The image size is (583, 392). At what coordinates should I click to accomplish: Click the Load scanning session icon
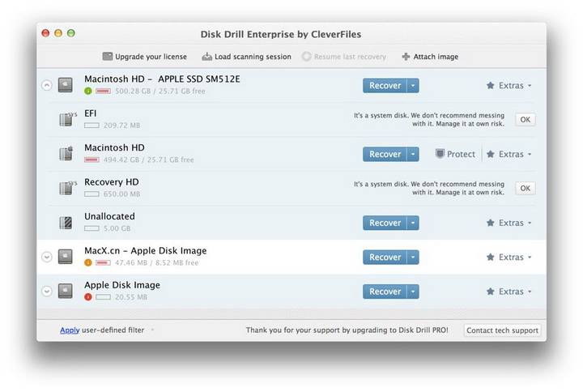point(207,57)
